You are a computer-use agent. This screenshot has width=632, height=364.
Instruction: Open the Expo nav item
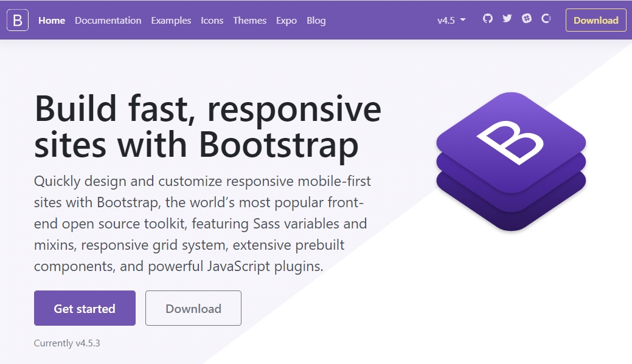[x=286, y=21]
